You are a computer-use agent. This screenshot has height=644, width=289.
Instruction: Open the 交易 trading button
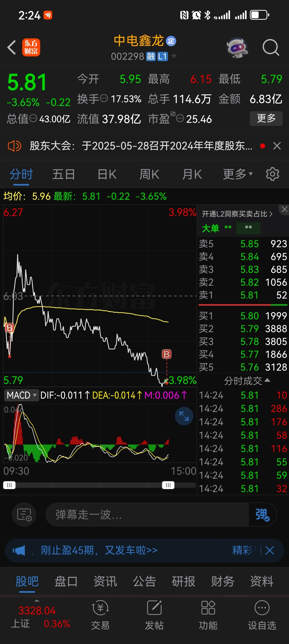[100, 615]
